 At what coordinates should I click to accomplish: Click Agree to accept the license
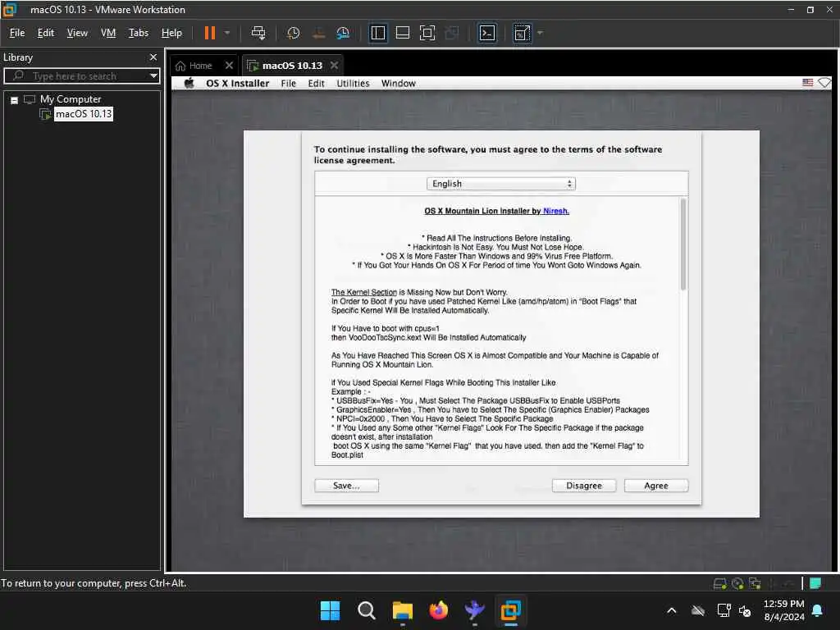tap(655, 486)
